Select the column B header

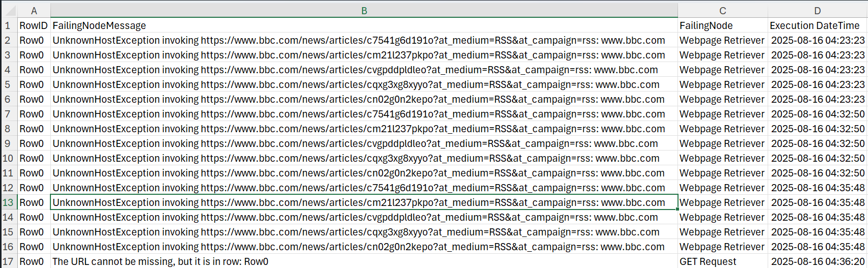[364, 11]
